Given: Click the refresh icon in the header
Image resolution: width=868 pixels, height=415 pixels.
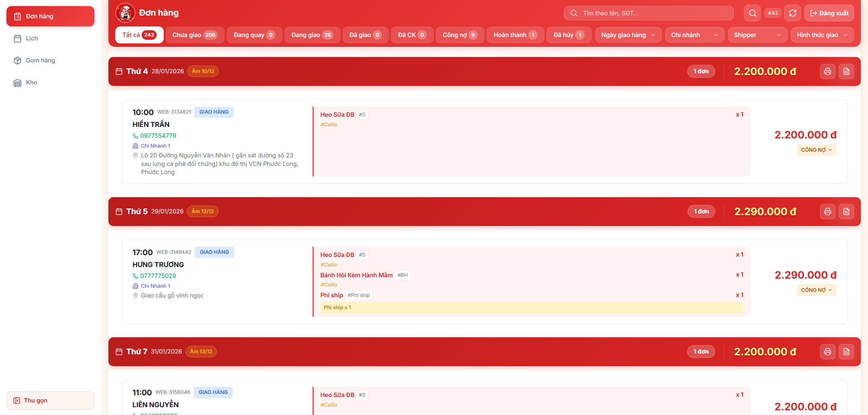Looking at the screenshot, I should pos(792,13).
